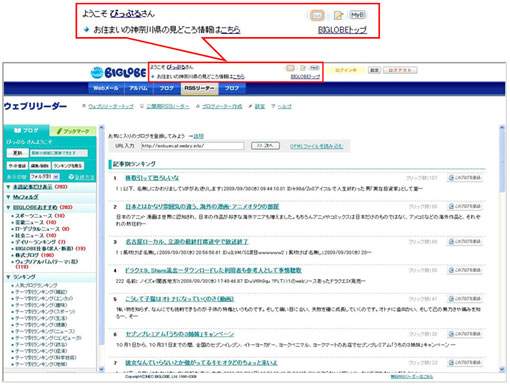Click the ログアウト button

[x=400, y=70]
